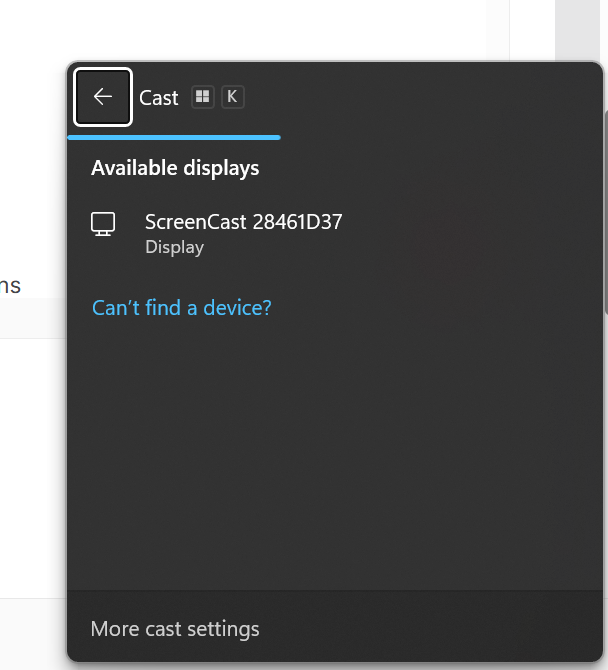608x670 pixels.
Task: Click the Cast title text
Action: (159, 98)
